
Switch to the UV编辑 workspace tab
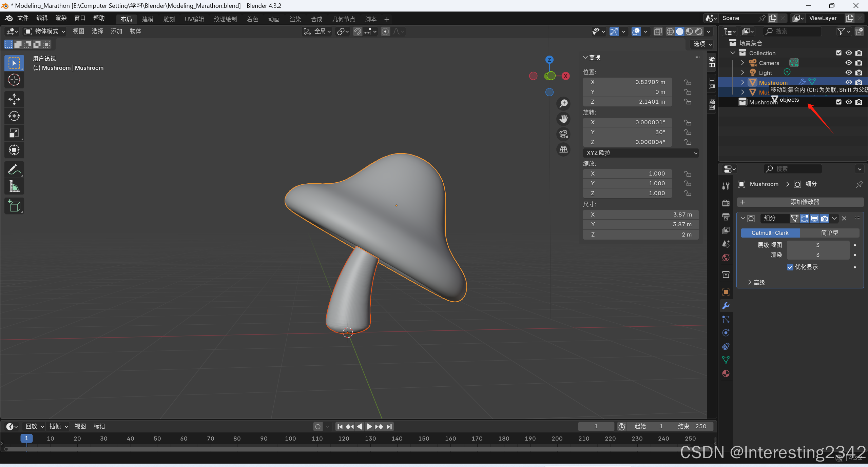coord(194,19)
